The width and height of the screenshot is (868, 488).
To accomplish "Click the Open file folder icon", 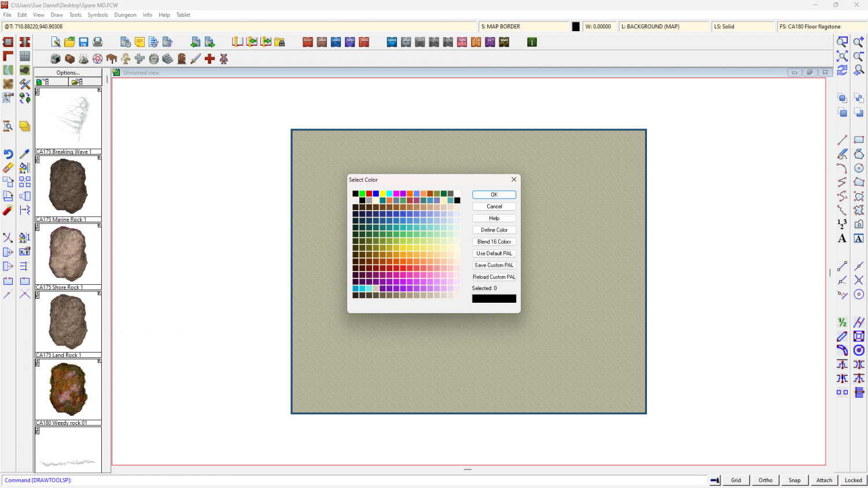I will (x=69, y=42).
